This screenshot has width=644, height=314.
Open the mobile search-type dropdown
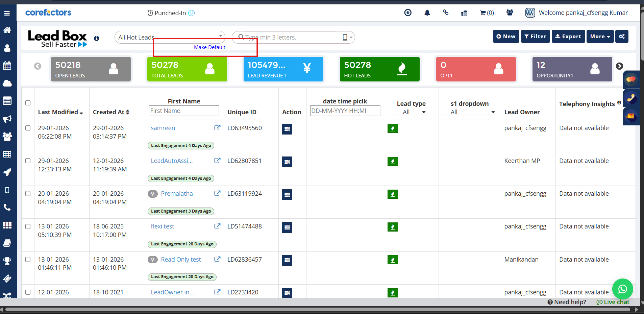click(348, 37)
